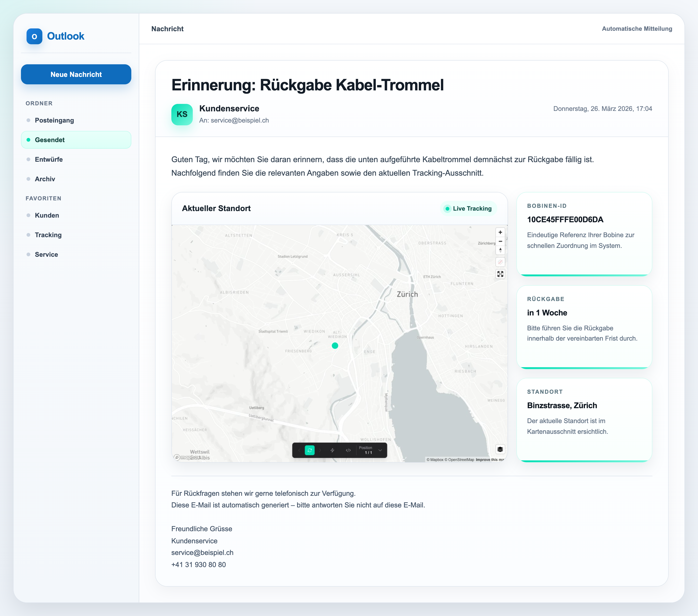This screenshot has width=698, height=616.
Task: Click the code brackets icon on map toolbar
Action: [x=348, y=450]
